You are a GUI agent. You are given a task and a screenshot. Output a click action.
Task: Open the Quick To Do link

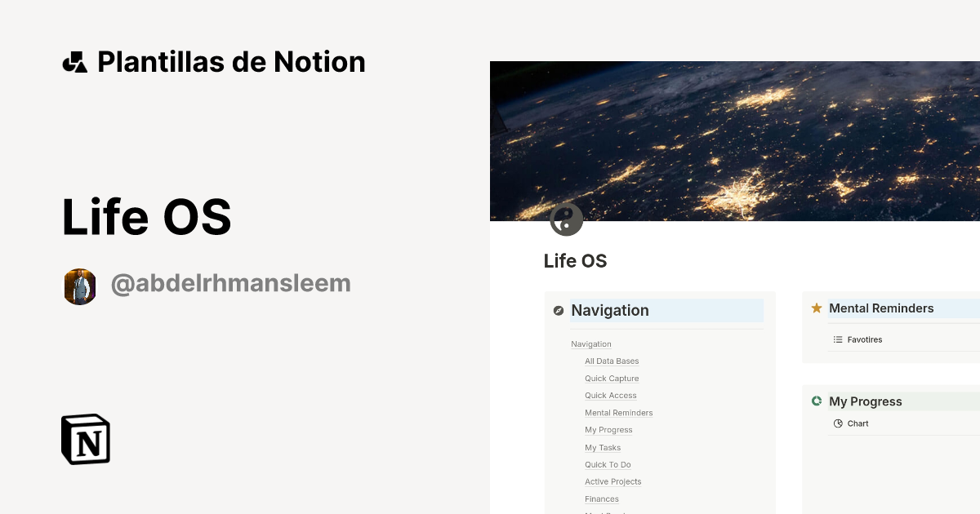click(x=608, y=464)
